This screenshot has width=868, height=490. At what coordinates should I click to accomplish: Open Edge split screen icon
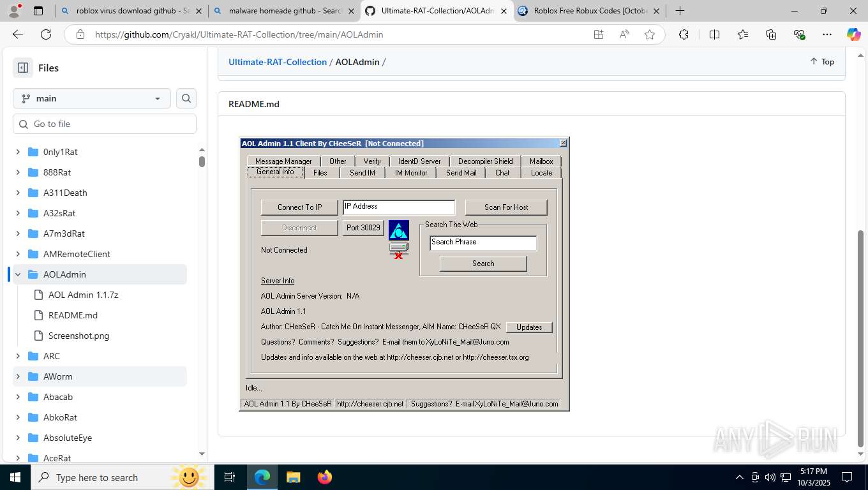715,34
